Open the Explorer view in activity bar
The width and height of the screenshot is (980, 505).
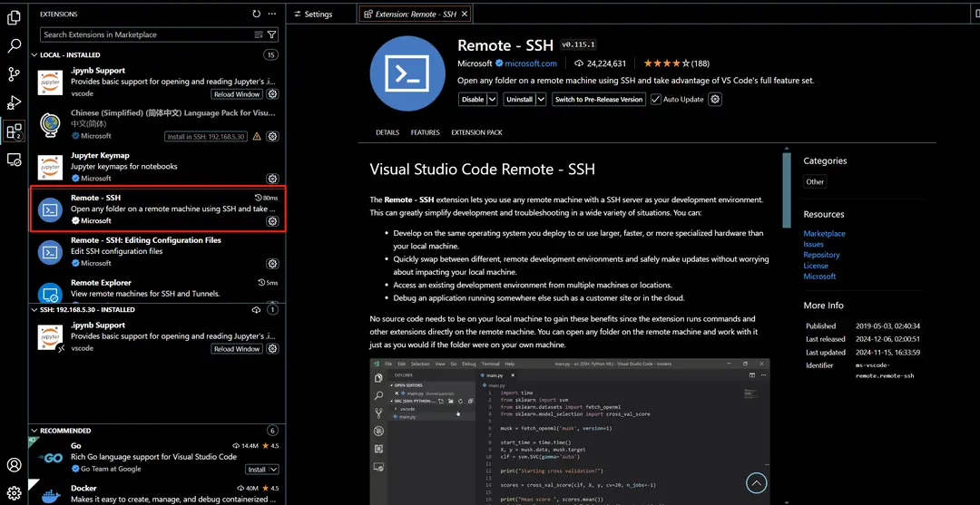[14, 18]
